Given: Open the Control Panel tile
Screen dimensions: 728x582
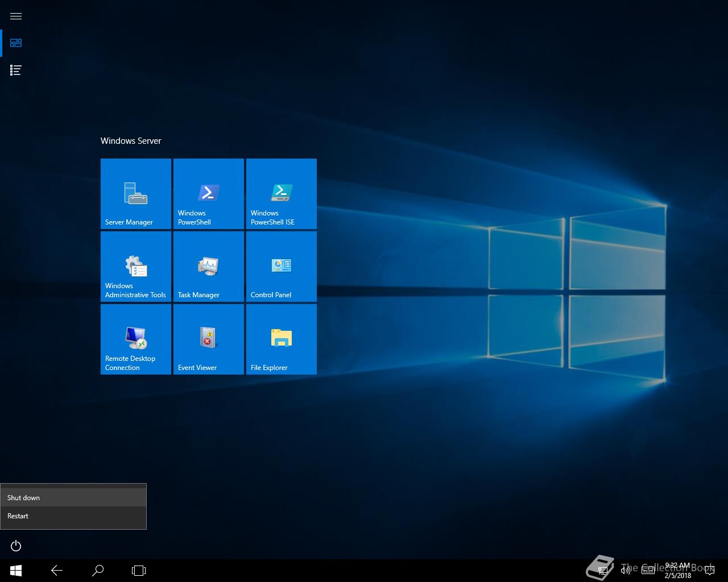Looking at the screenshot, I should (282, 267).
